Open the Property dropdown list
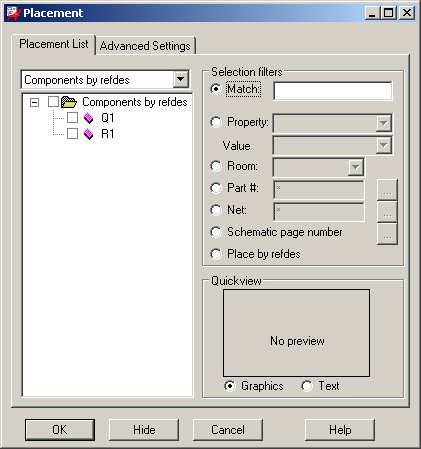 tap(384, 123)
